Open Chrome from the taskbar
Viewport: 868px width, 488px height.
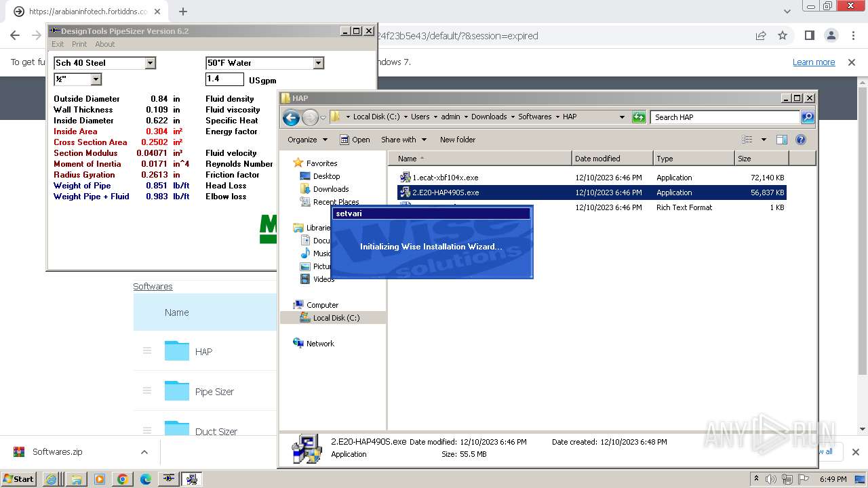pos(122,479)
